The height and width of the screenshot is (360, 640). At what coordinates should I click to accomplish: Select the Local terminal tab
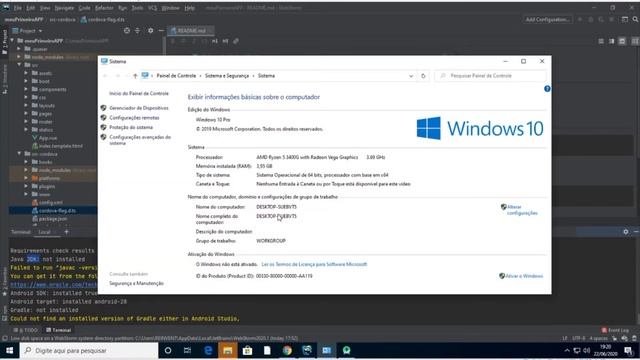pos(44,232)
